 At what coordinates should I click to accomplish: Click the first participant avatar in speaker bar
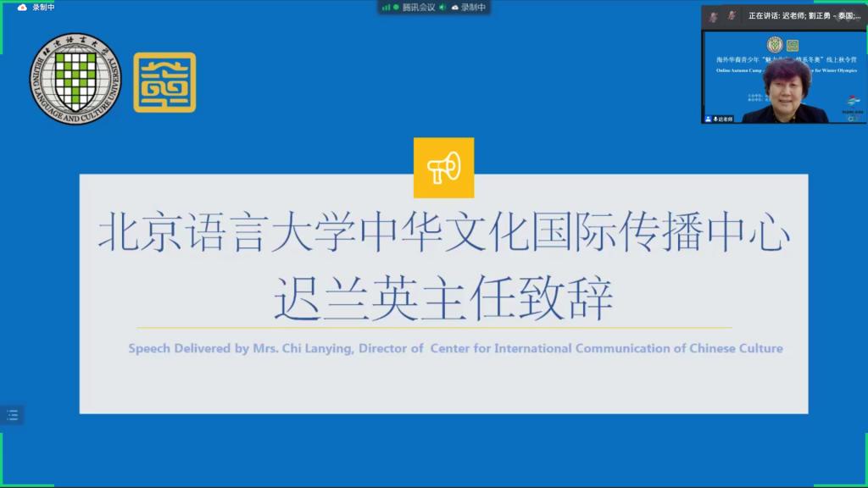714,16
